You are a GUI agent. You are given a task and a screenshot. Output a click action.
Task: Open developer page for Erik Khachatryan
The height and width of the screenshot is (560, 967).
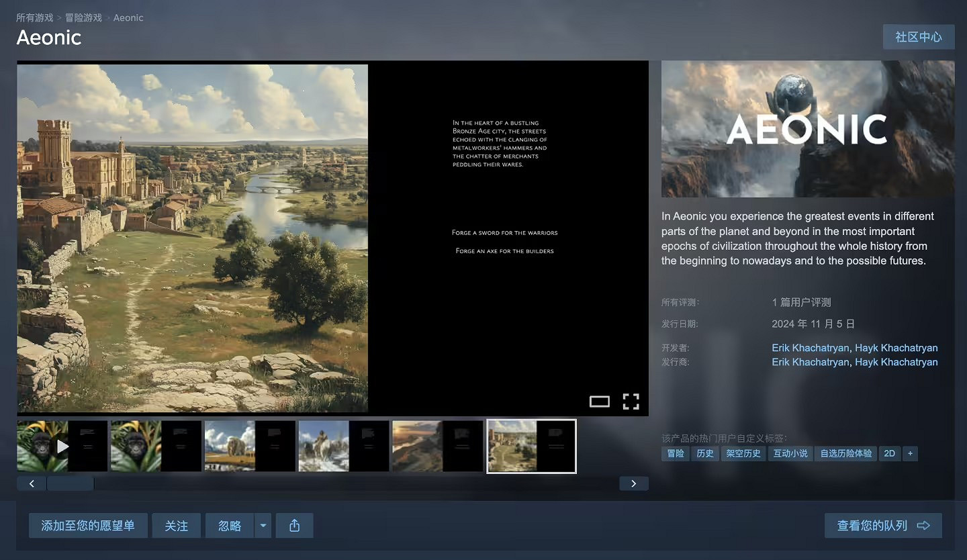[810, 348]
